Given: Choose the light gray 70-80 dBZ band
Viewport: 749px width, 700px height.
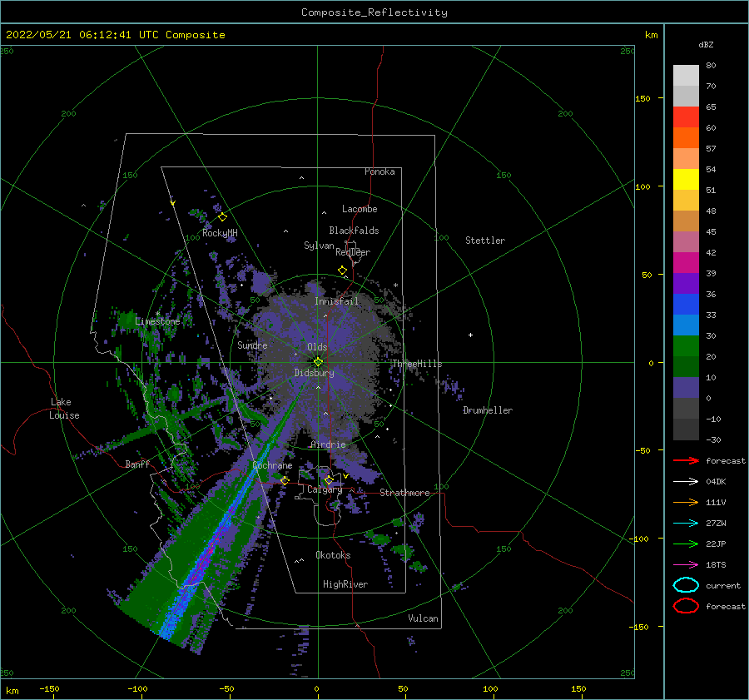Looking at the screenshot, I should point(686,75).
